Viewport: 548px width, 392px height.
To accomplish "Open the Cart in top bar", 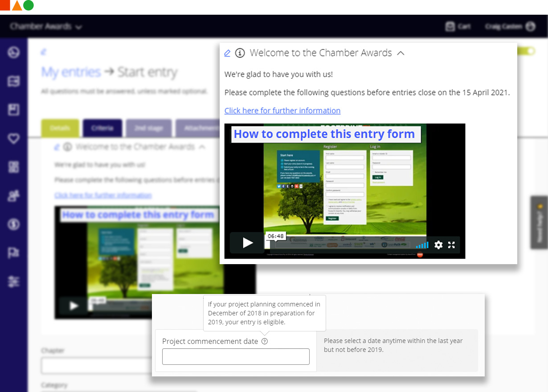I will 458,26.
